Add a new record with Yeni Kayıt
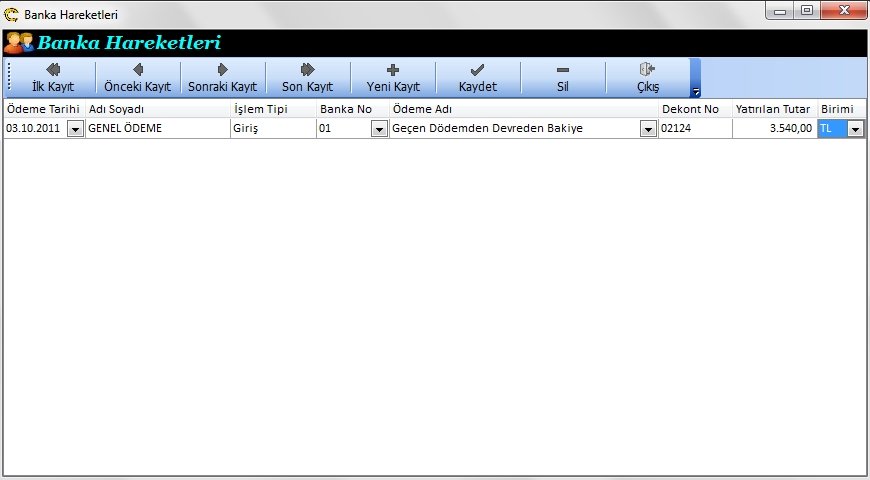 [393, 77]
